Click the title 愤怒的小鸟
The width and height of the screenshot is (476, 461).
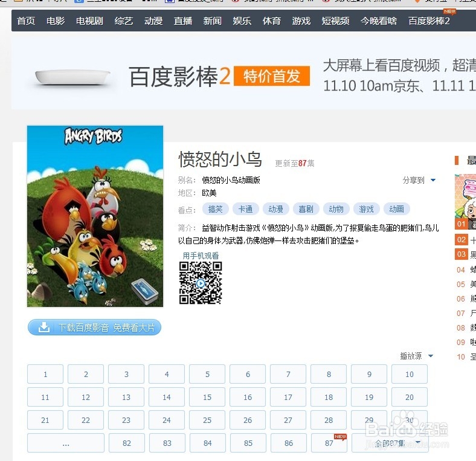click(220, 159)
